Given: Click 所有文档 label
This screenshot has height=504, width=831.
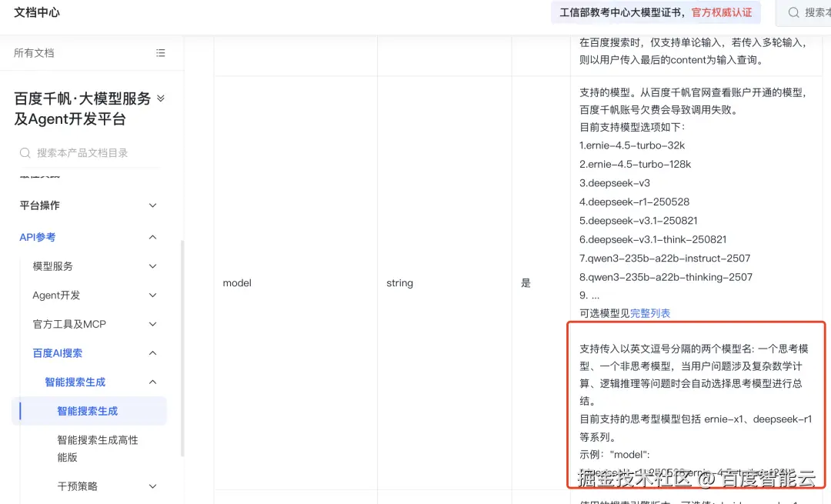Looking at the screenshot, I should tap(34, 53).
